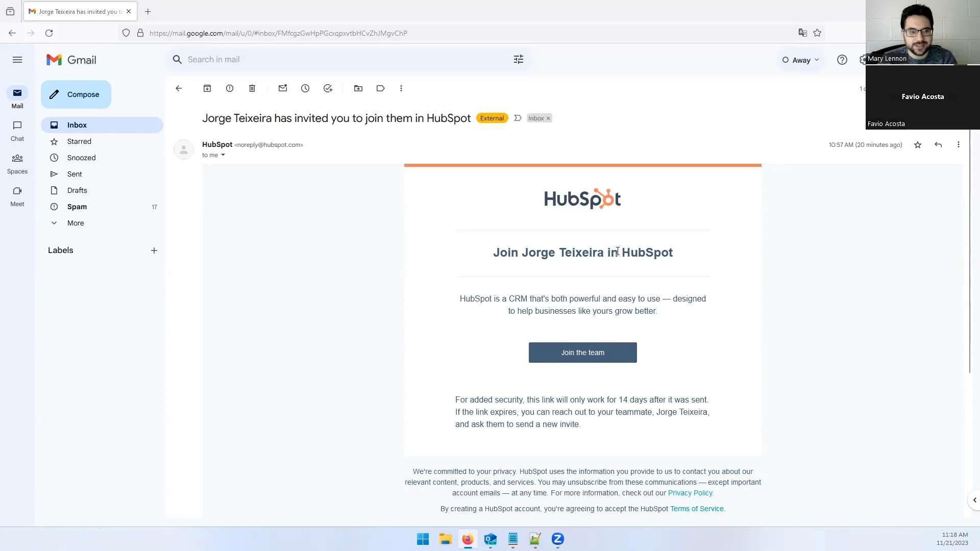The height and width of the screenshot is (551, 980).
Task: Open the Meet section
Action: tap(17, 196)
